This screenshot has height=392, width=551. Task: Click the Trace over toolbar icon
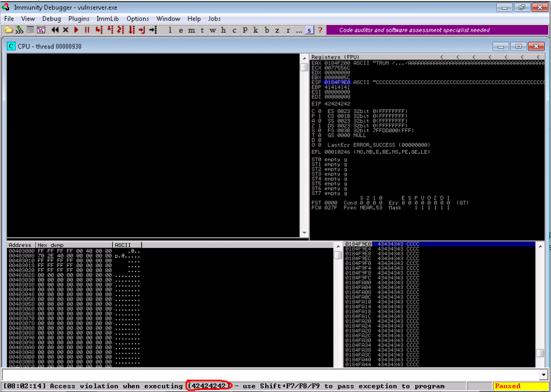click(x=131, y=30)
